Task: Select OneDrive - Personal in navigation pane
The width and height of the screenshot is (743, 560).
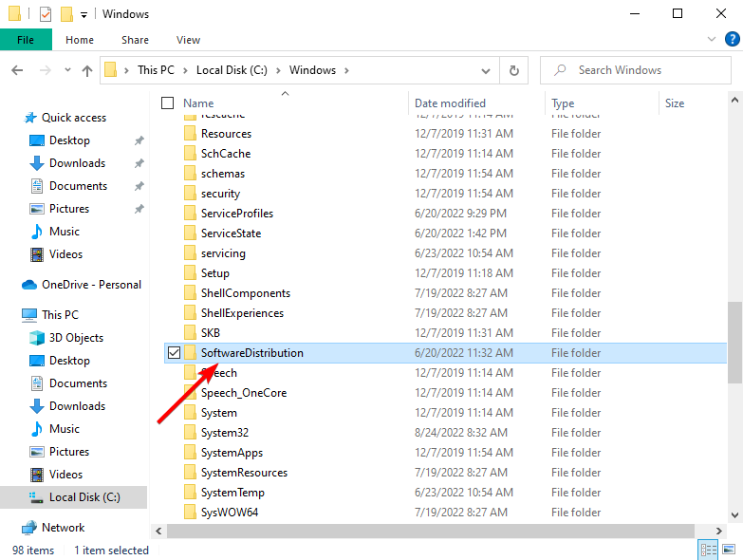Action: coord(91,284)
